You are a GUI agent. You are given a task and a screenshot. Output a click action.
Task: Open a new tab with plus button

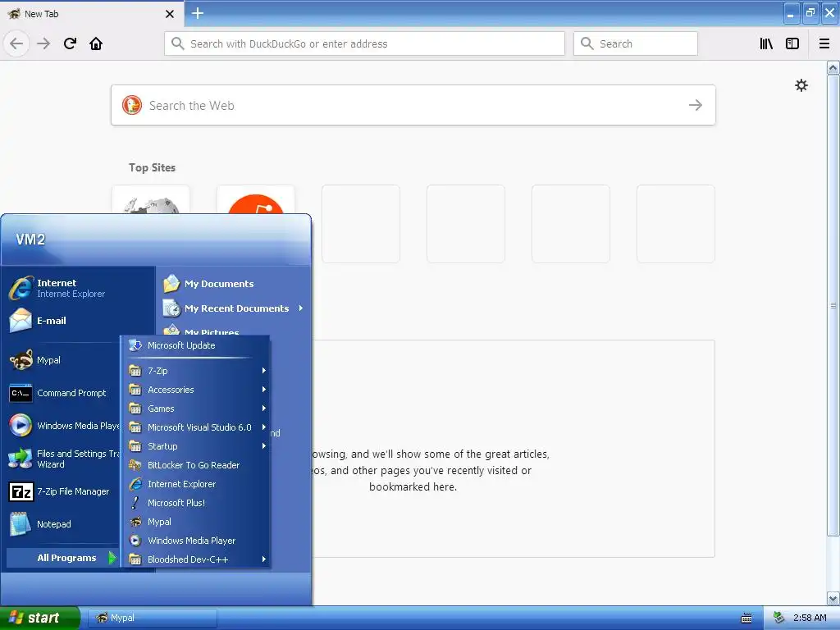point(198,13)
